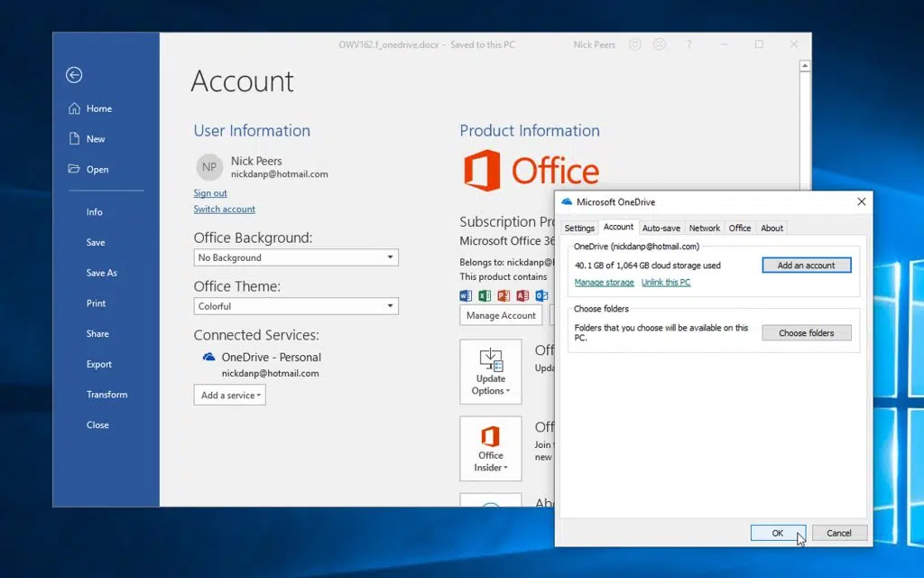924x578 pixels.
Task: Click the Outlook product icon in the subscription row
Action: (x=541, y=295)
